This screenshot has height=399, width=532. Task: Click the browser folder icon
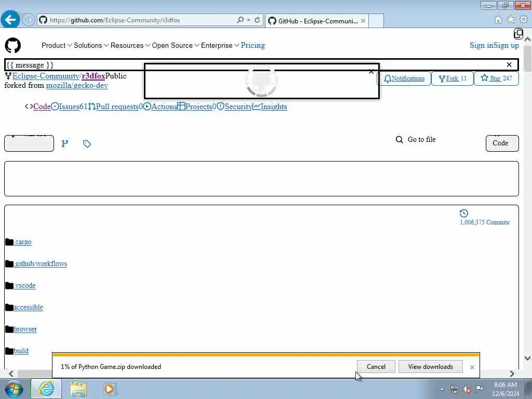[9, 329]
